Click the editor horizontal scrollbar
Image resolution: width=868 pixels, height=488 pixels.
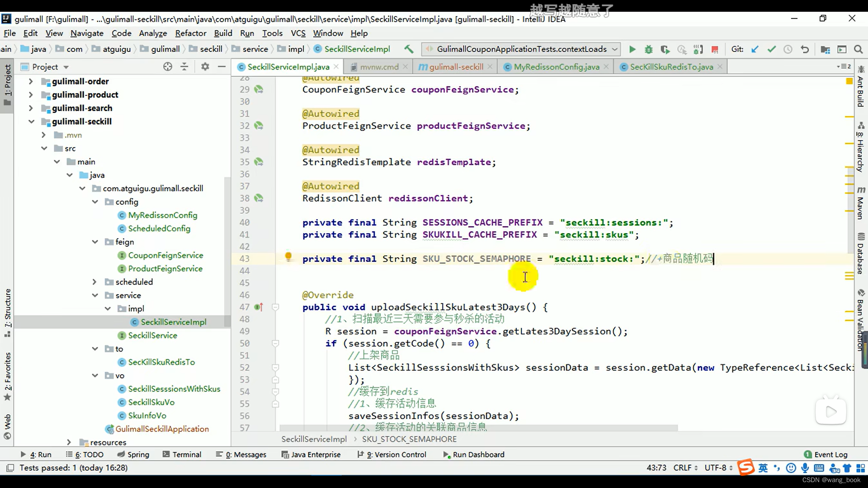tap(478, 427)
